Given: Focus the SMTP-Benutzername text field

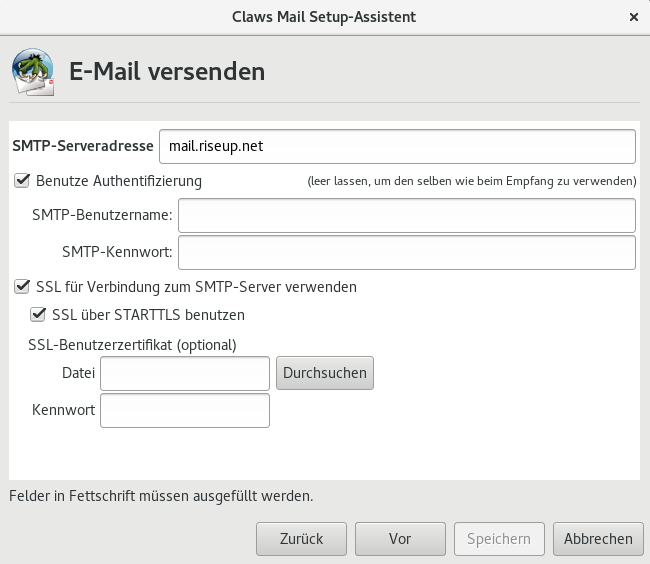Looking at the screenshot, I should click(407, 215).
